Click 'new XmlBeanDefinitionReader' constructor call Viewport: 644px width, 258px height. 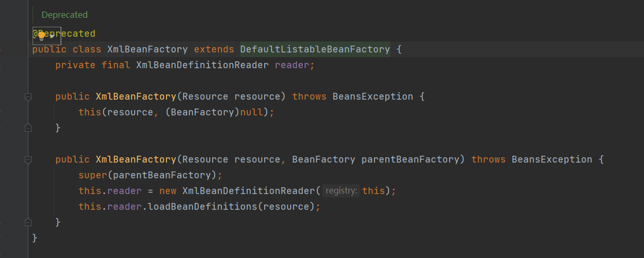[x=237, y=191]
